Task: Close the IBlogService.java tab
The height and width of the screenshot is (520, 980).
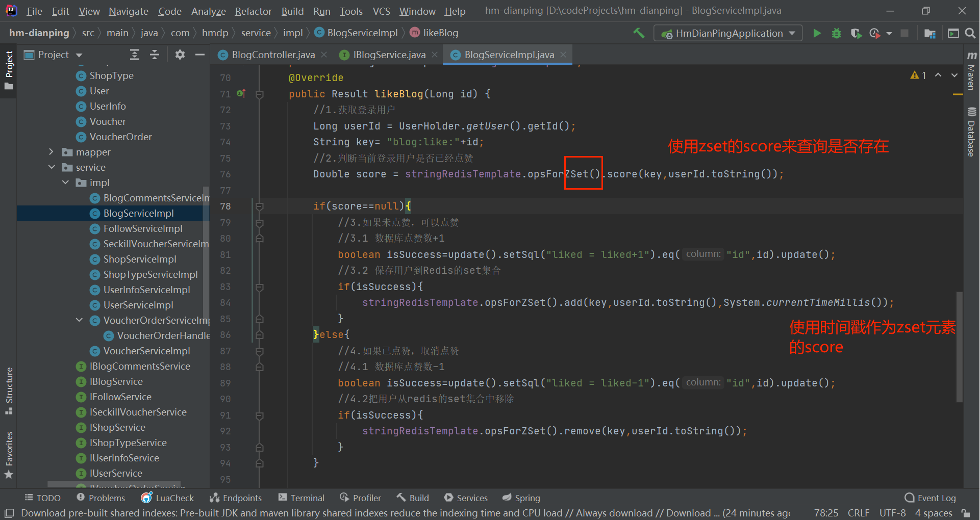Action: pos(435,55)
